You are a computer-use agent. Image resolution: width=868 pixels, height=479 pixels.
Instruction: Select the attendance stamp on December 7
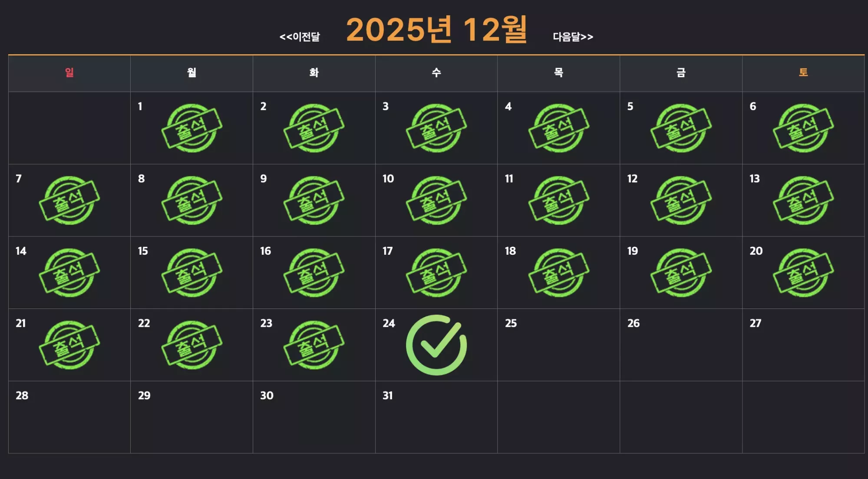(69, 200)
